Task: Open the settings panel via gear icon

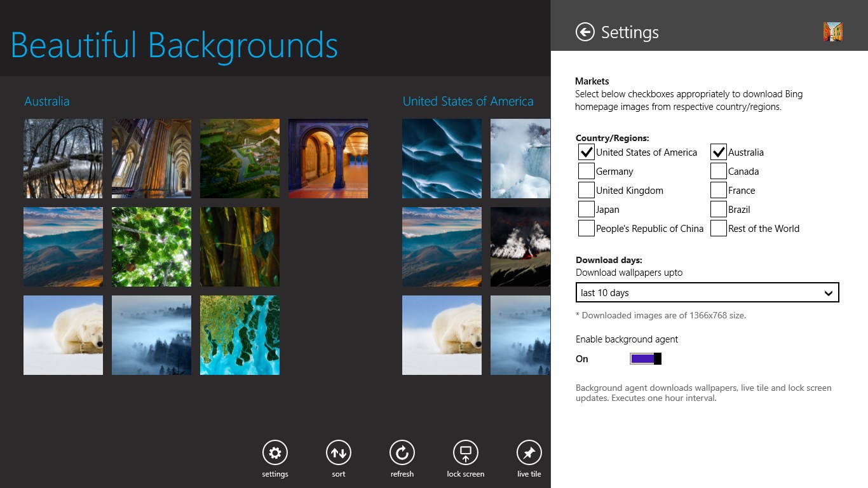Action: click(275, 452)
